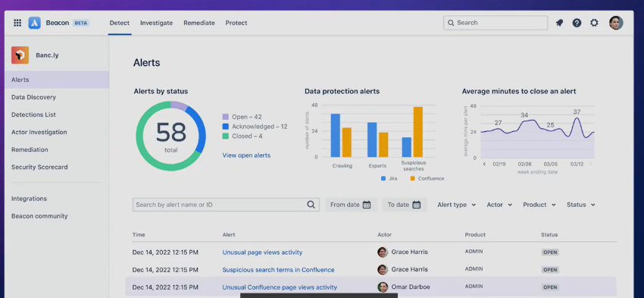Click the previous week arrow under chart
Image resolution: width=644 pixels, height=298 pixels.
click(484, 164)
